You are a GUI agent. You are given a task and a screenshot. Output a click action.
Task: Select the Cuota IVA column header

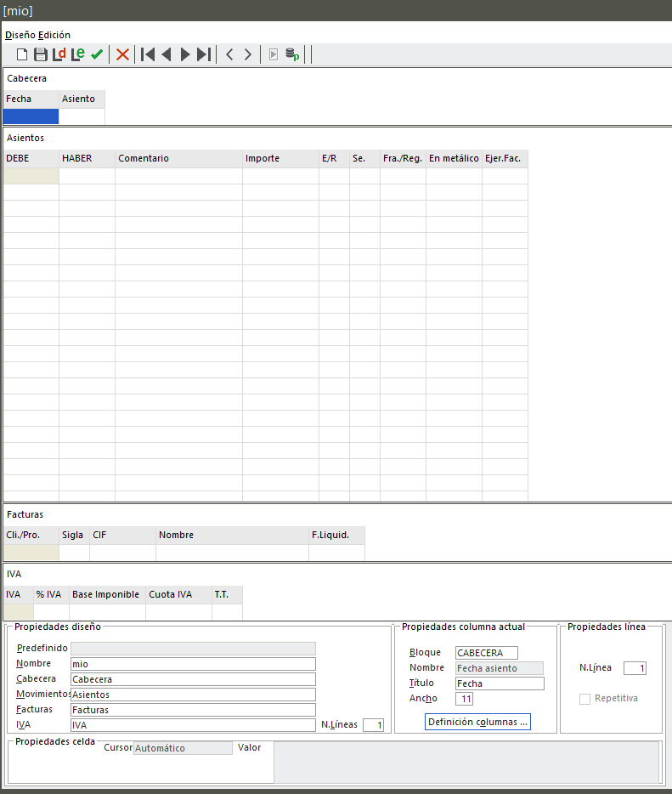click(179, 594)
